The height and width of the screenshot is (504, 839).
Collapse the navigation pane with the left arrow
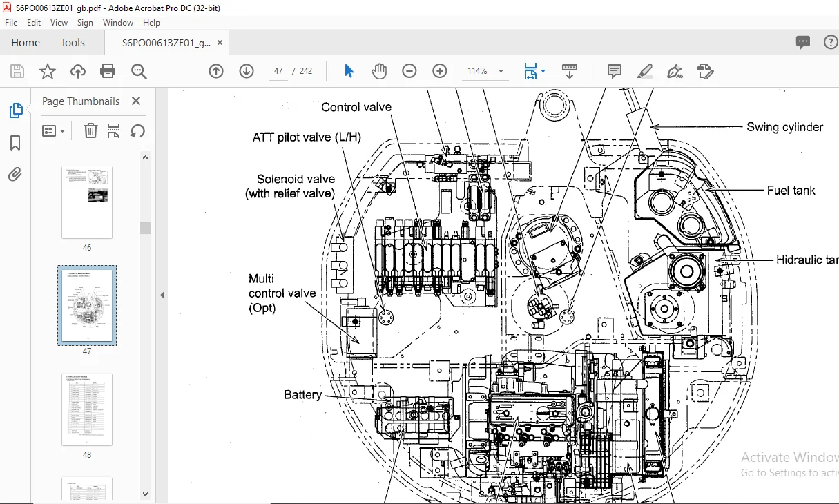[x=162, y=295]
